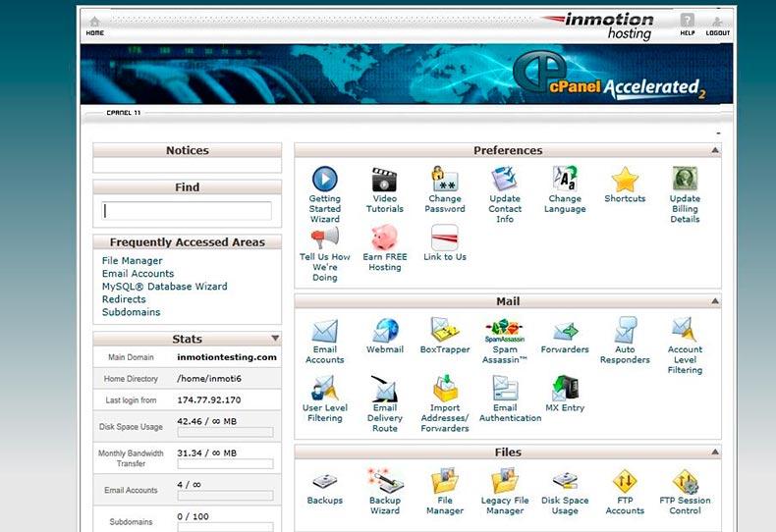Open Help in top bar

687,25
